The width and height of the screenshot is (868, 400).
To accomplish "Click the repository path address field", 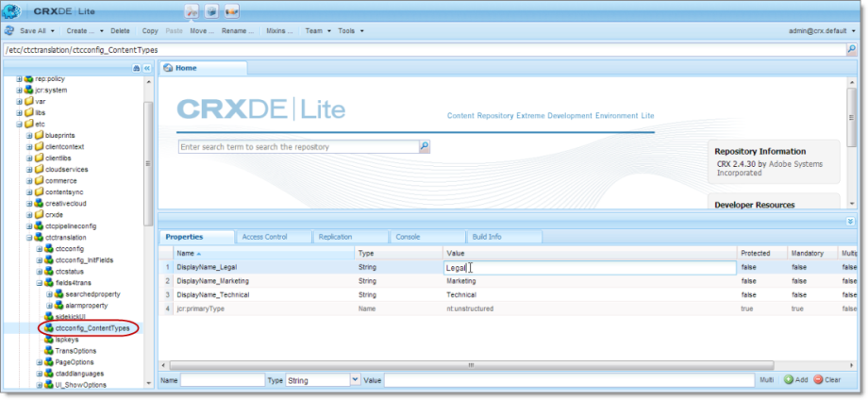I will click(425, 50).
